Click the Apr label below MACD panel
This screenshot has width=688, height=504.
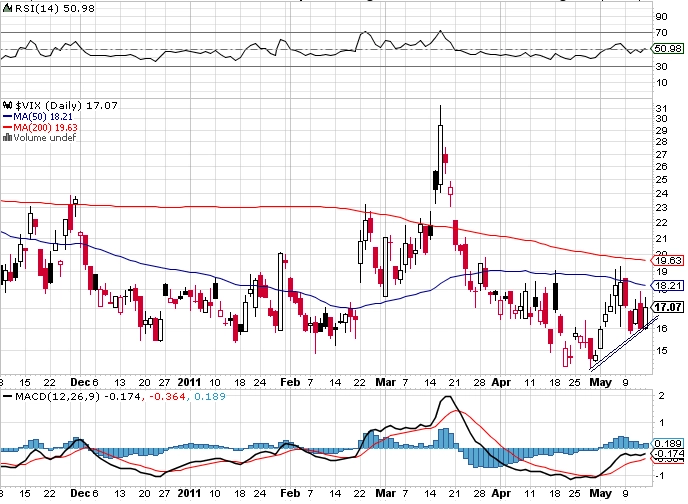[x=501, y=493]
